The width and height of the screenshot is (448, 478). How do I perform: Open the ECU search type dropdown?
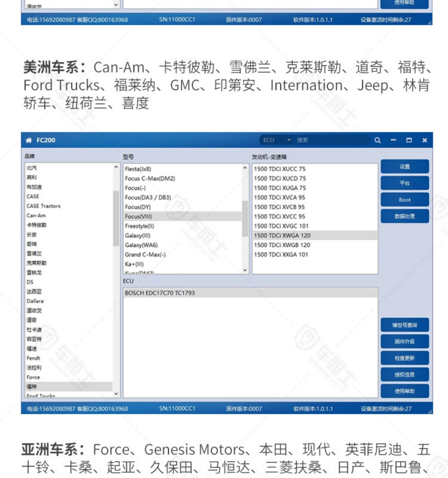pyautogui.click(x=289, y=140)
